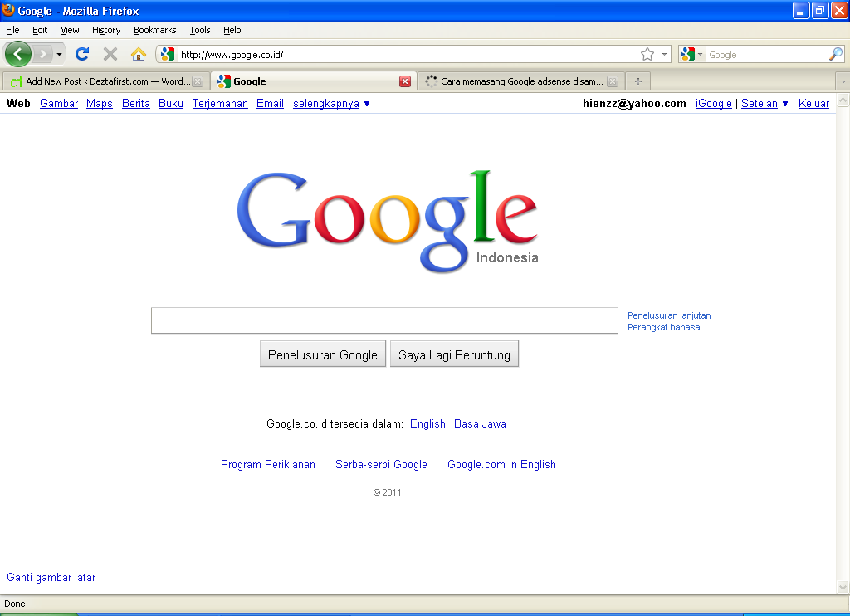Click the hienzz@yahoo.com account text
The height and width of the screenshot is (616, 850).
click(x=634, y=103)
